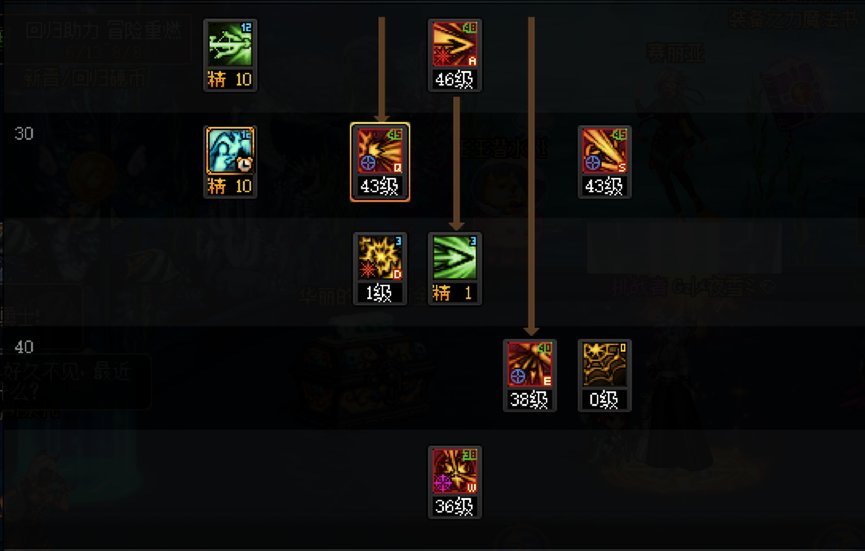The width and height of the screenshot is (865, 551).
Task: Click the 0级 level label
Action: point(605,400)
